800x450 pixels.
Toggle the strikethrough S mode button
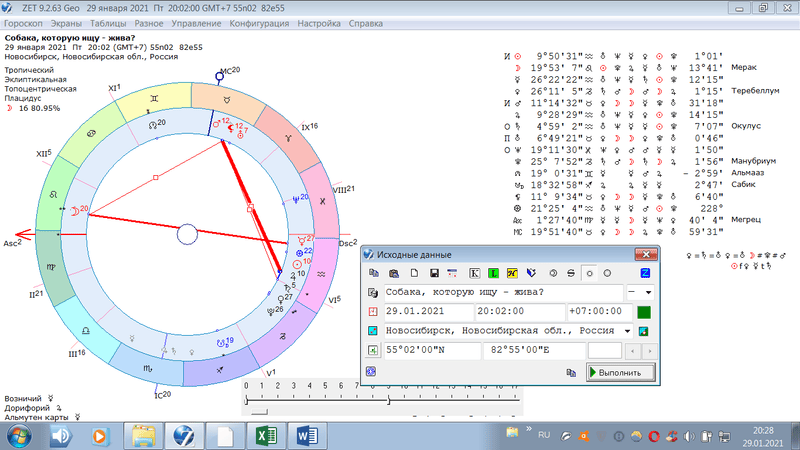coord(569,273)
